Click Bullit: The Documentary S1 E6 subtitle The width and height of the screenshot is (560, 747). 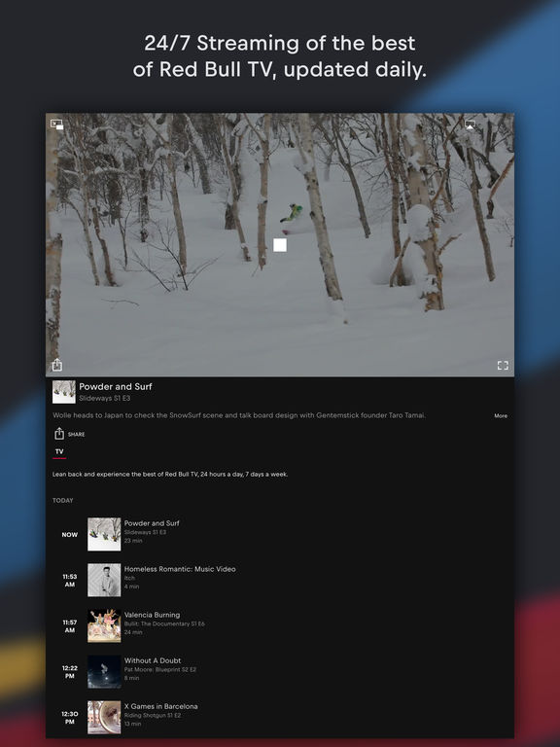[x=164, y=623]
